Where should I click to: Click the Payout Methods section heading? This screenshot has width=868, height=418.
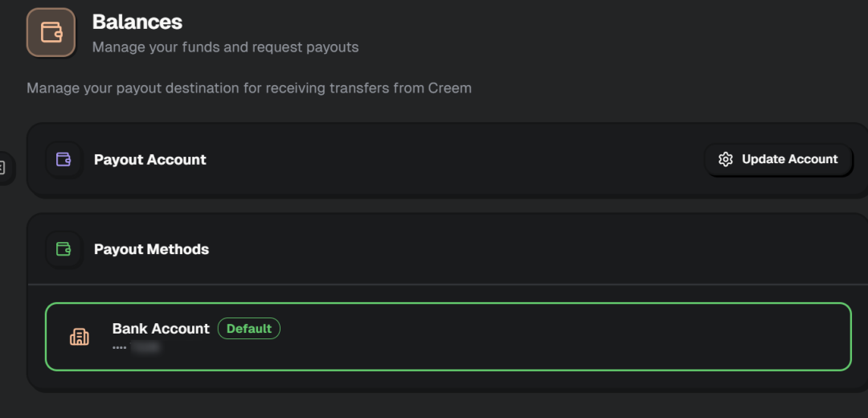coord(151,249)
